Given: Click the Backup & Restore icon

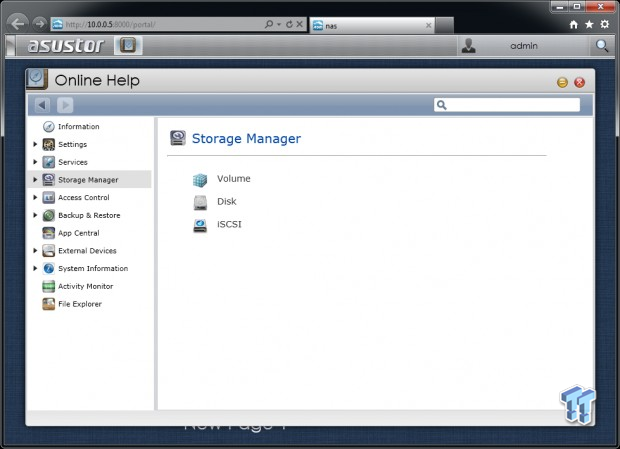Looking at the screenshot, I should tap(48, 215).
